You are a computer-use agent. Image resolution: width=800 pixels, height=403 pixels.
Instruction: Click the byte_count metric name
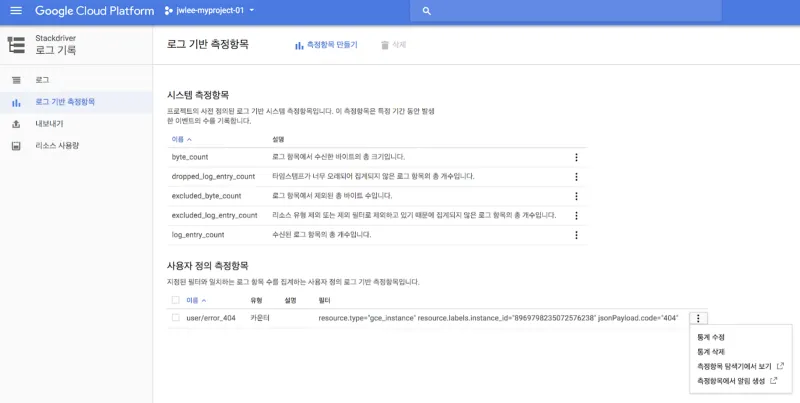tap(190, 157)
